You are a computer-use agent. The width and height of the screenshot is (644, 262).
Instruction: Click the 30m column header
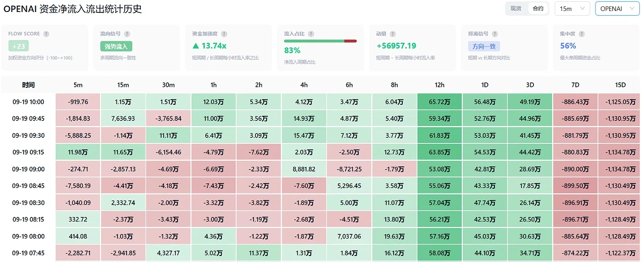tap(168, 85)
